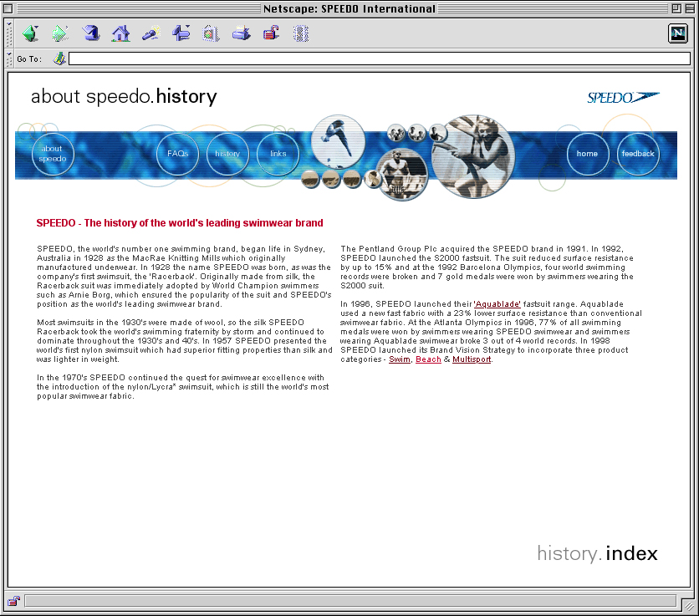The height and width of the screenshot is (616, 699).
Task: Click the Guide signpost icon
Action: tap(181, 33)
